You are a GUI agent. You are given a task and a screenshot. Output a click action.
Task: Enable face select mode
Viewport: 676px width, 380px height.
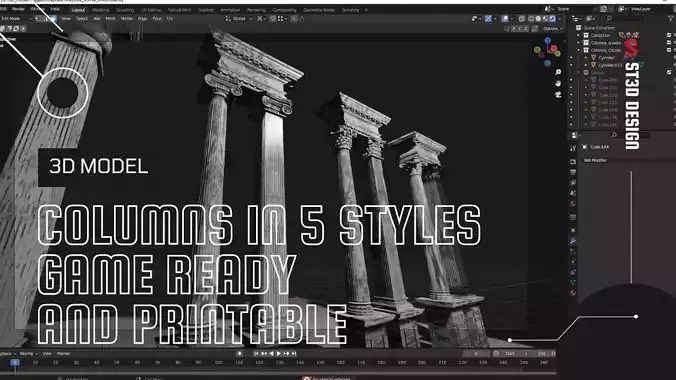click(x=53, y=19)
